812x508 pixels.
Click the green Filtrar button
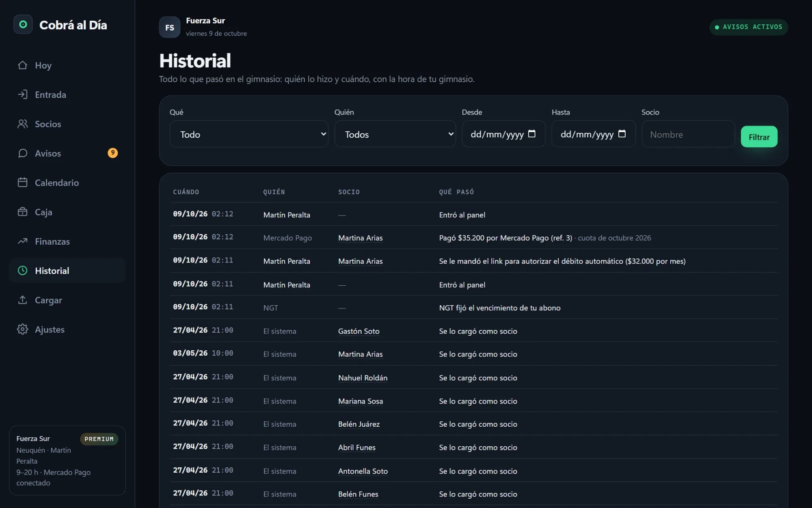[759, 137]
